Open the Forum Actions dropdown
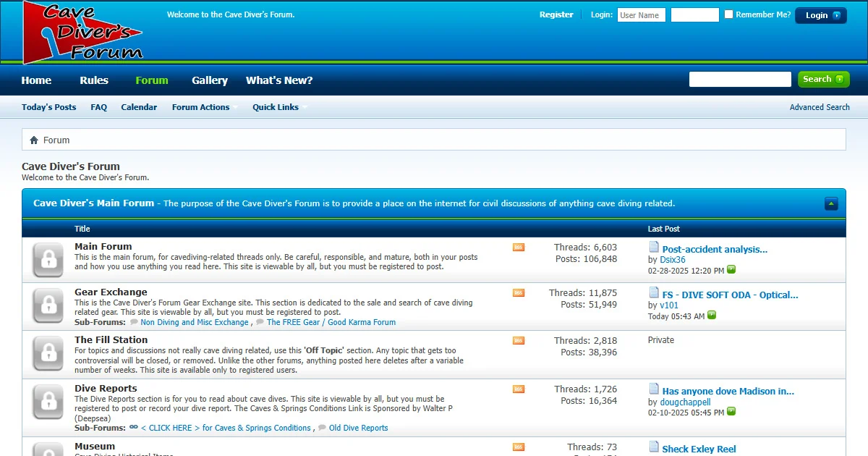 pyautogui.click(x=205, y=107)
